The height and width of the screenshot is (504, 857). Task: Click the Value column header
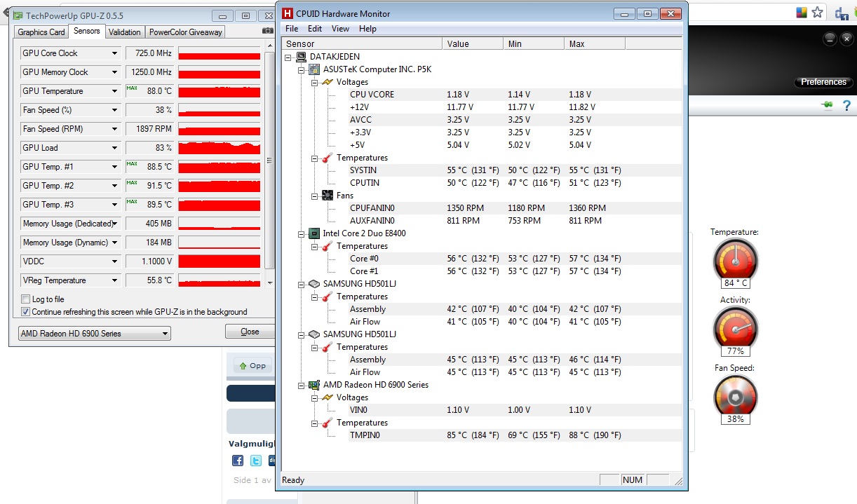tap(472, 44)
